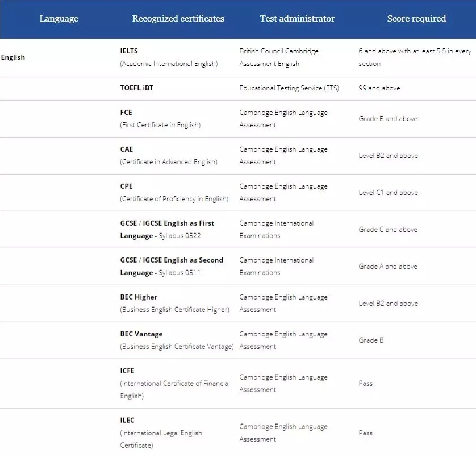Click the CPE certificate name
Screen dimensions: 476x457
point(127,186)
